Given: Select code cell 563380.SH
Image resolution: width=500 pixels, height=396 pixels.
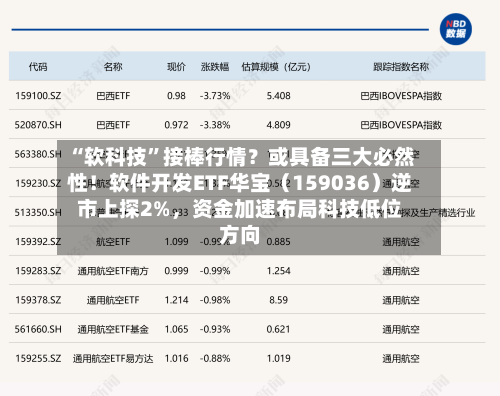Looking at the screenshot, I should point(38,154).
